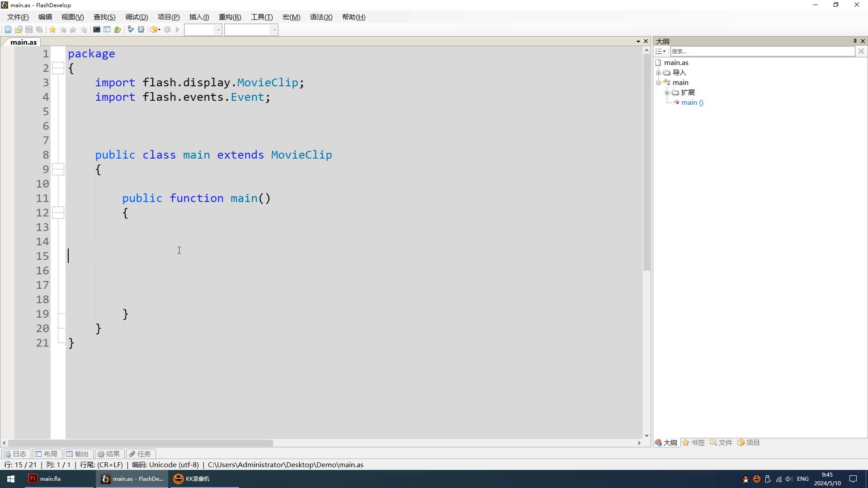Open the 输出 output panel tab
Viewport: 868px width, 488px height.
tap(78, 454)
